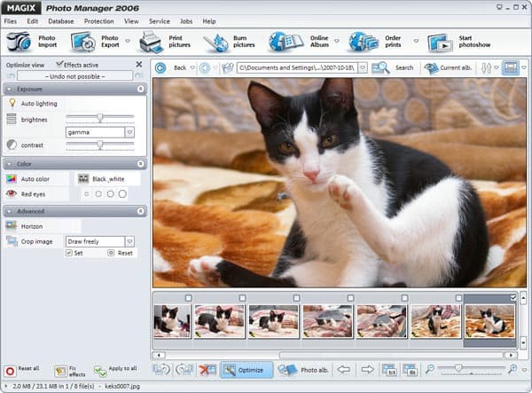Click the zoom in magnifier icon

click(512, 369)
